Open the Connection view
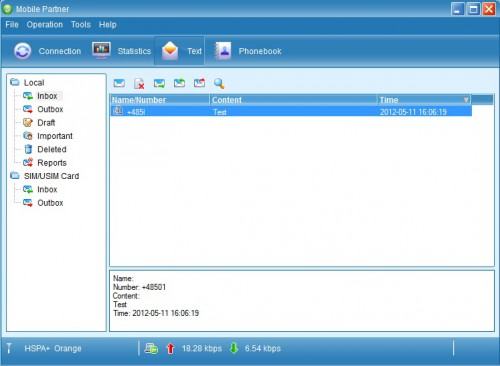This screenshot has height=366, width=500. click(48, 51)
